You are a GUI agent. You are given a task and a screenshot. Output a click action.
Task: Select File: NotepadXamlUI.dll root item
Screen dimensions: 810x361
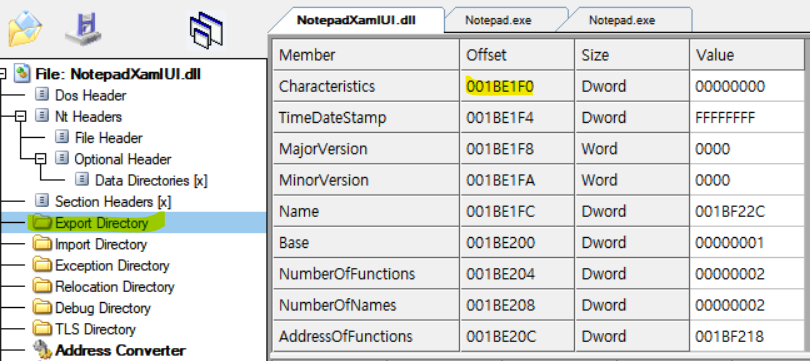click(118, 74)
